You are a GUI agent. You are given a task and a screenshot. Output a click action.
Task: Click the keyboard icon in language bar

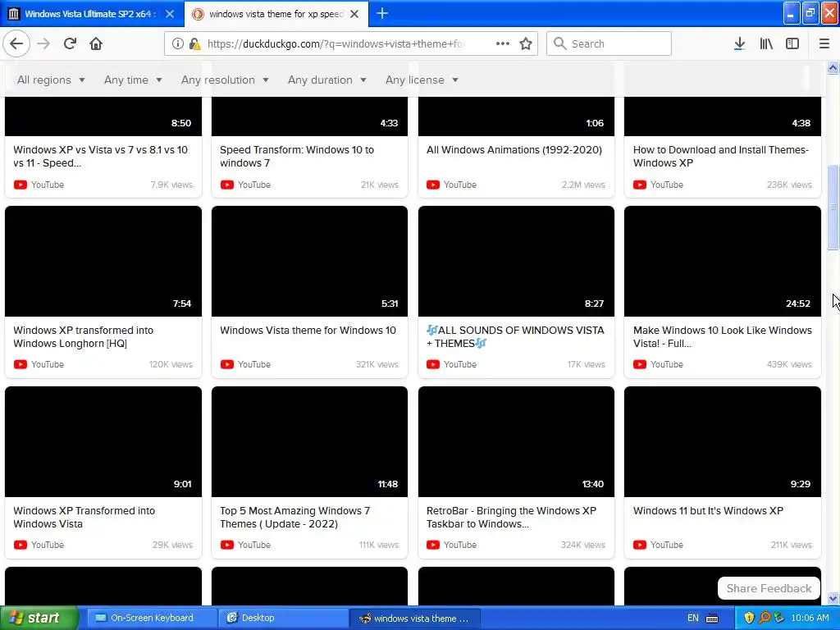click(x=712, y=619)
